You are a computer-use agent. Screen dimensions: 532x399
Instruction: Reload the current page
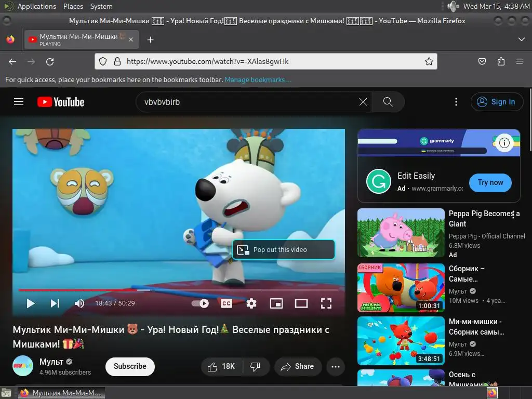coord(50,61)
